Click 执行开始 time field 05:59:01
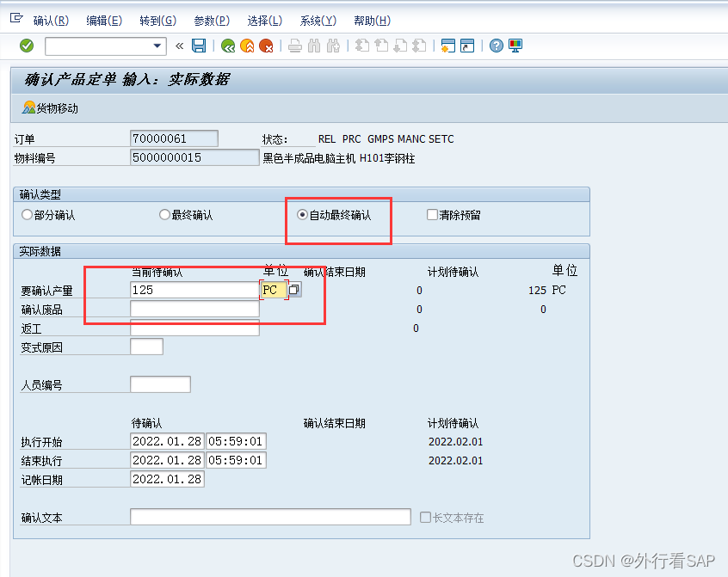728x577 pixels. point(236,441)
